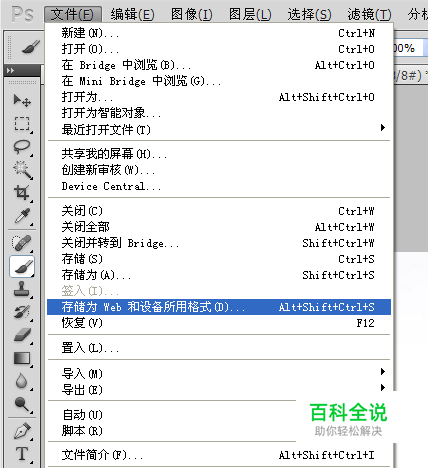Choose 关闭(C) menu entry
428x468 pixels.
click(x=219, y=211)
